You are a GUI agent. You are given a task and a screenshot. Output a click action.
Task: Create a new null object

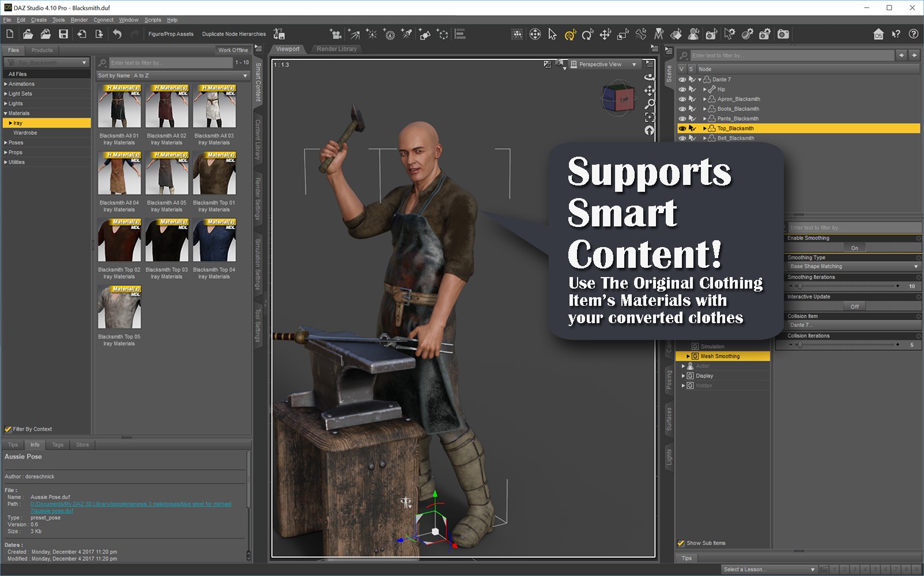click(x=442, y=35)
